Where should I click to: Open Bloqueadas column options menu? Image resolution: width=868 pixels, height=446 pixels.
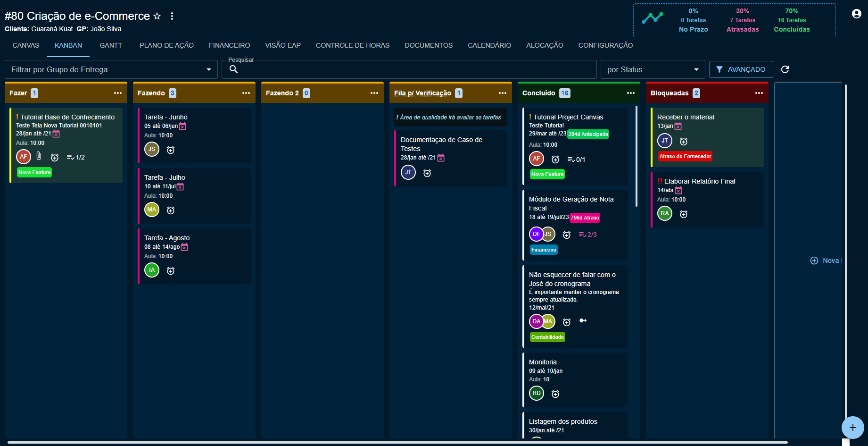759,93
